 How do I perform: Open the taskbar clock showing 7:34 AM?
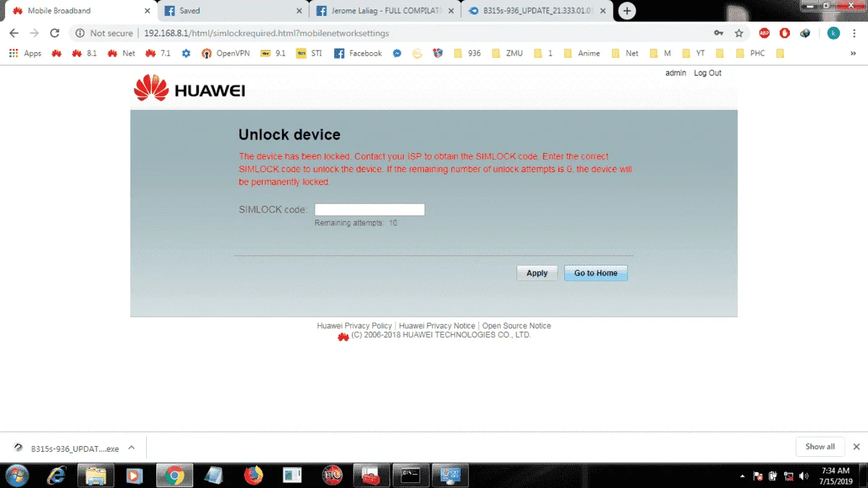[835, 475]
